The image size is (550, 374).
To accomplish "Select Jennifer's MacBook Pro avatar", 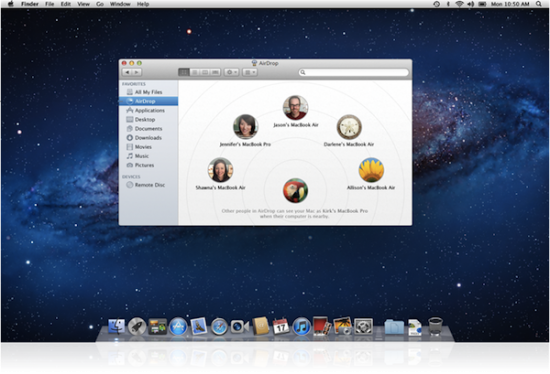I will point(246,127).
